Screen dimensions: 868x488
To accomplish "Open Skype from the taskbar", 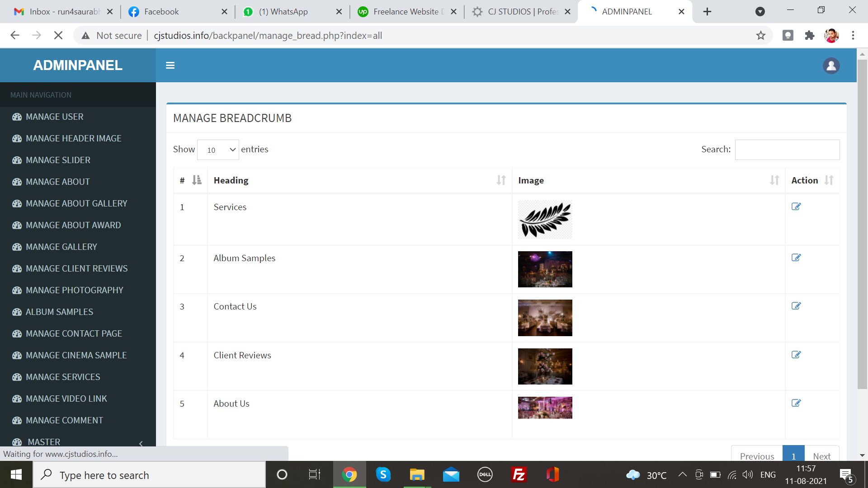I will pyautogui.click(x=383, y=474).
